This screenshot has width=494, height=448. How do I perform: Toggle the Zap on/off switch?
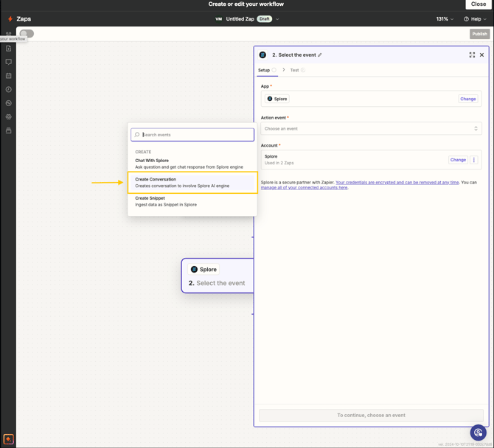(x=27, y=33)
